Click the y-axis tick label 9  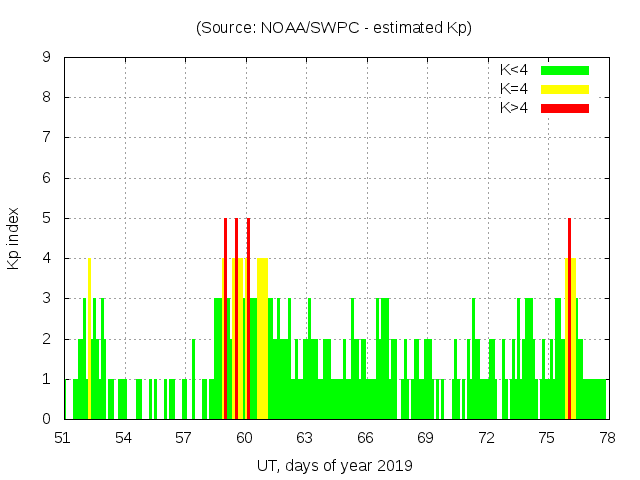[46, 57]
